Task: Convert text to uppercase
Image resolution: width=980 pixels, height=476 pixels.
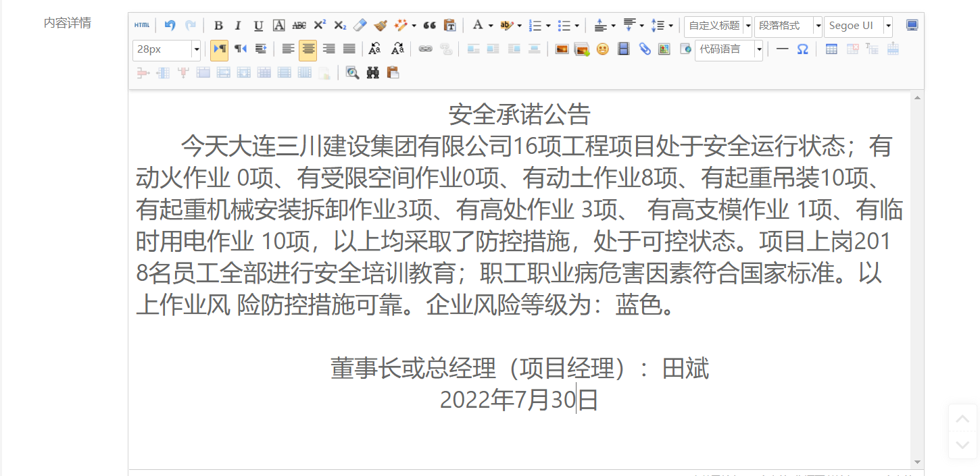Action: pos(375,49)
